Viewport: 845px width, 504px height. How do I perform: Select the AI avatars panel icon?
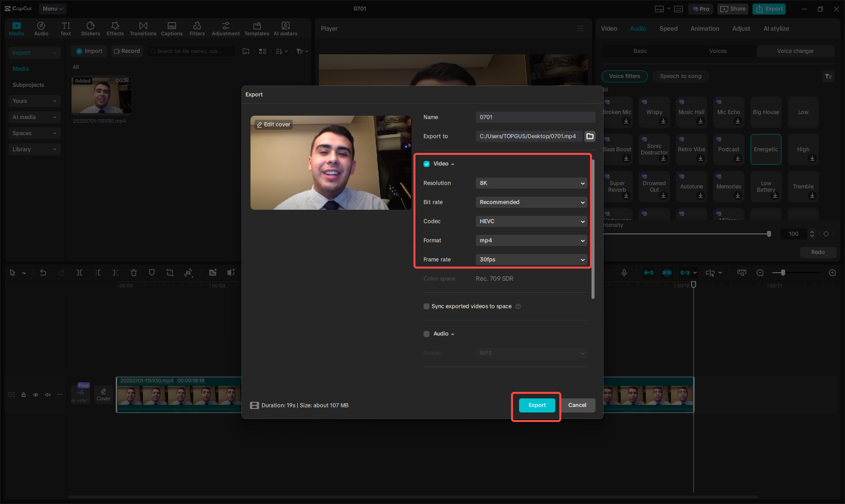pos(285,28)
